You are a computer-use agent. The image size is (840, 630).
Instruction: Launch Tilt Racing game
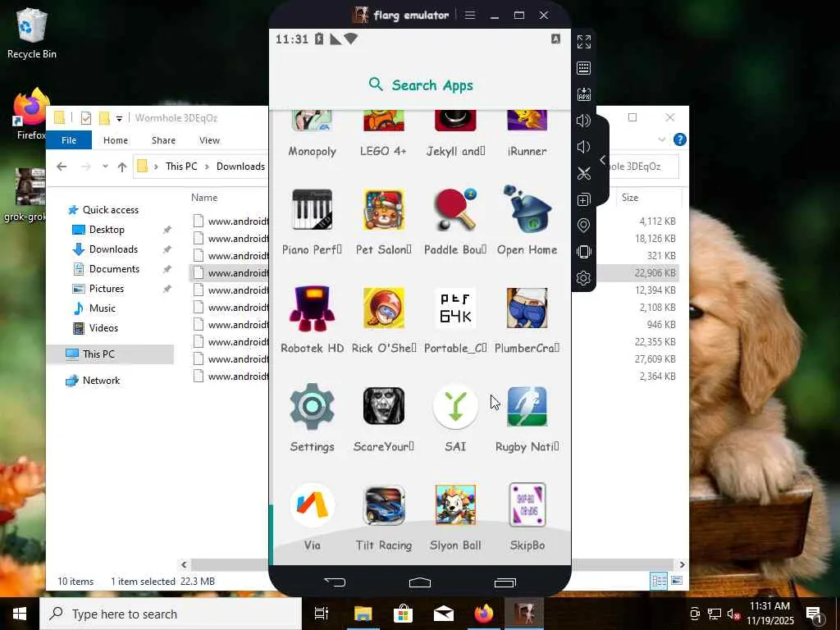[x=384, y=505]
